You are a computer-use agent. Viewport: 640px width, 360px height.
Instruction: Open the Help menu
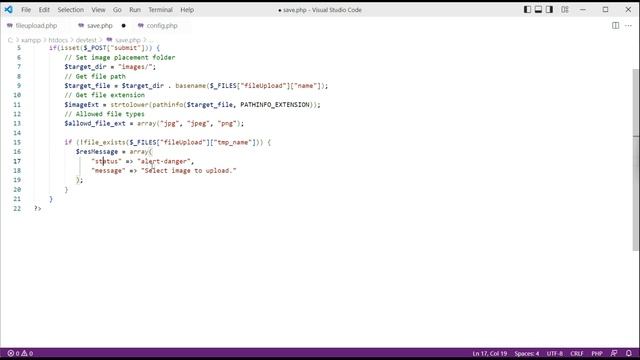187,9
